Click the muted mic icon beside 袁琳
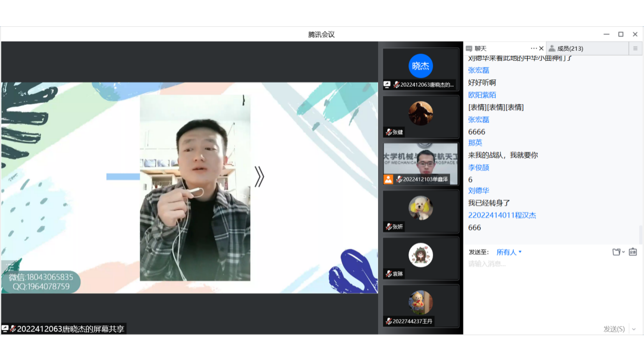Viewport: 644px width, 362px height. (389, 274)
